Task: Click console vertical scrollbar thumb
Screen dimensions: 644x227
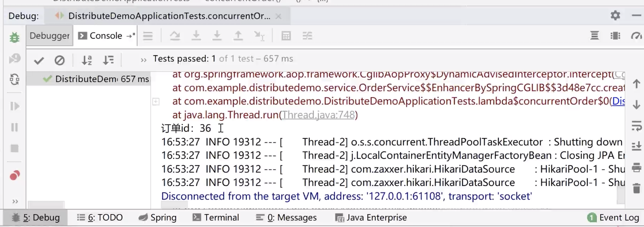Action: (621, 193)
